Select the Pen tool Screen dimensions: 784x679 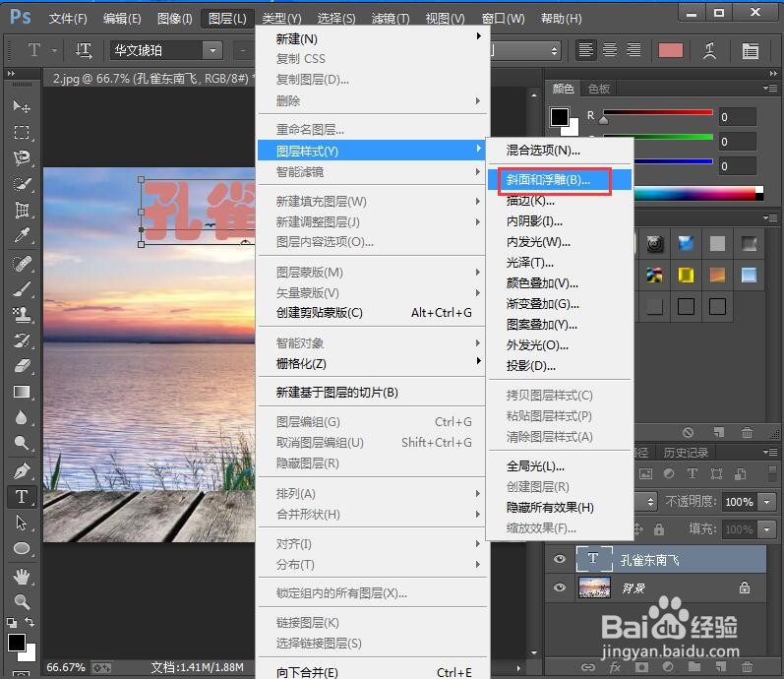(21, 470)
